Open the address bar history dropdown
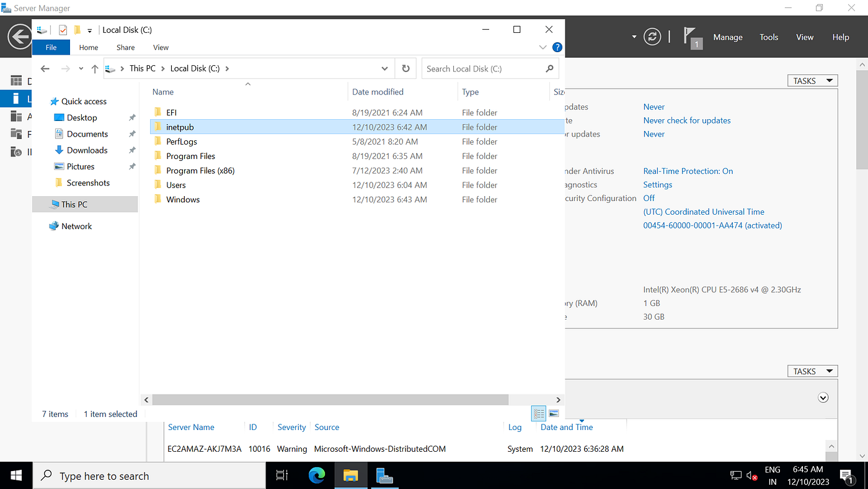868x489 pixels. 385,69
